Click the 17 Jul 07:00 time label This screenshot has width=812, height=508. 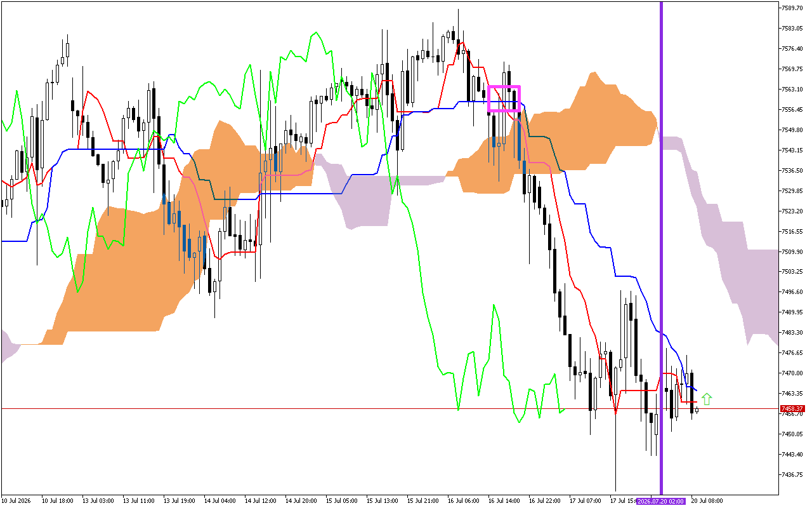click(585, 501)
